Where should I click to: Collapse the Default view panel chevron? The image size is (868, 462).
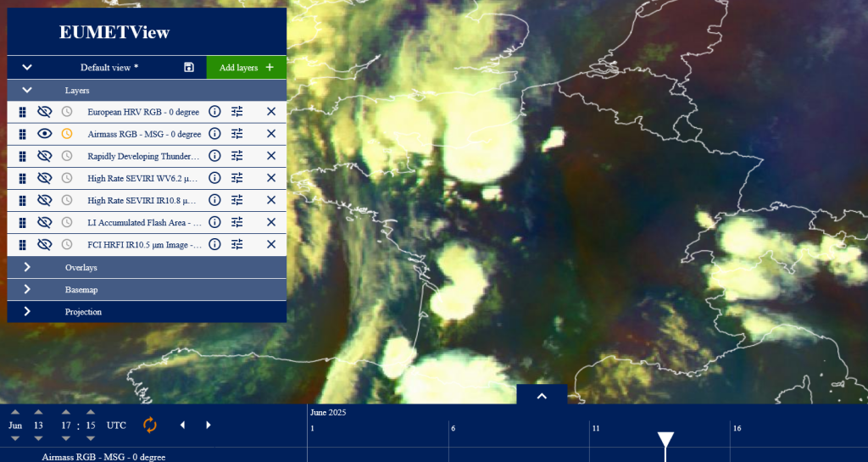26,68
